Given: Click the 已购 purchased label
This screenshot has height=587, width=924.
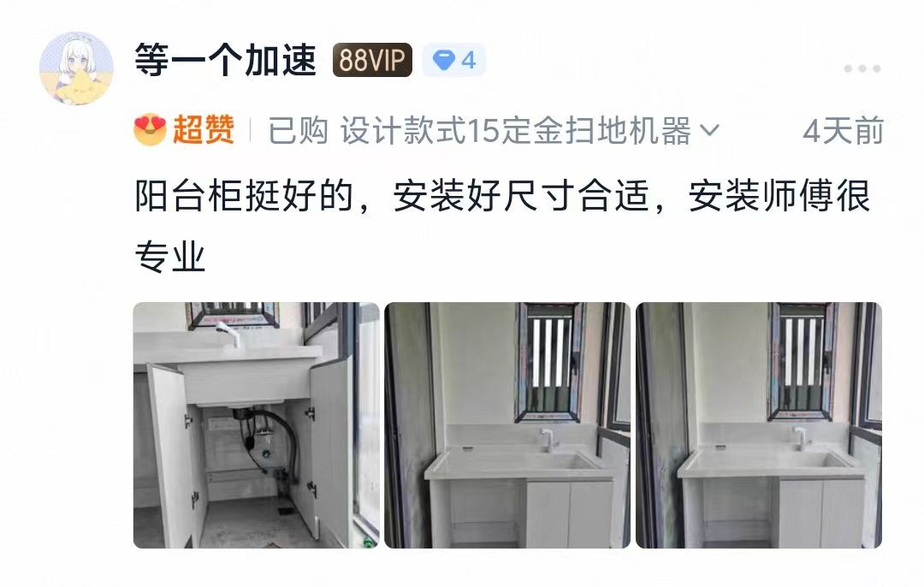Looking at the screenshot, I should pyautogui.click(x=299, y=130).
